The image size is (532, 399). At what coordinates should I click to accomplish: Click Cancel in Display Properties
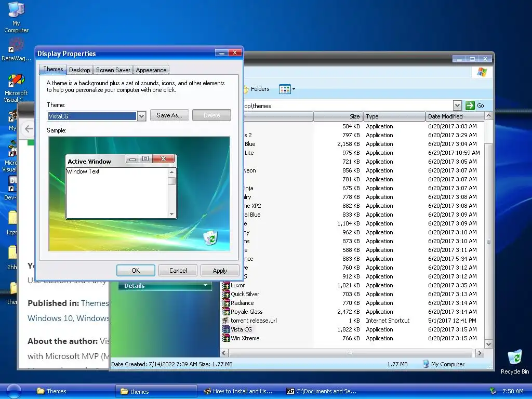click(178, 270)
